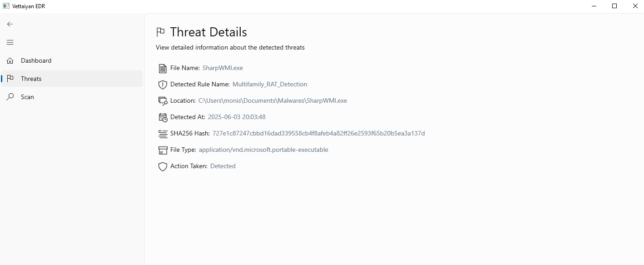Click the Vettaiyan EDR title bar icon
This screenshot has height=265, width=644.
click(x=6, y=6)
